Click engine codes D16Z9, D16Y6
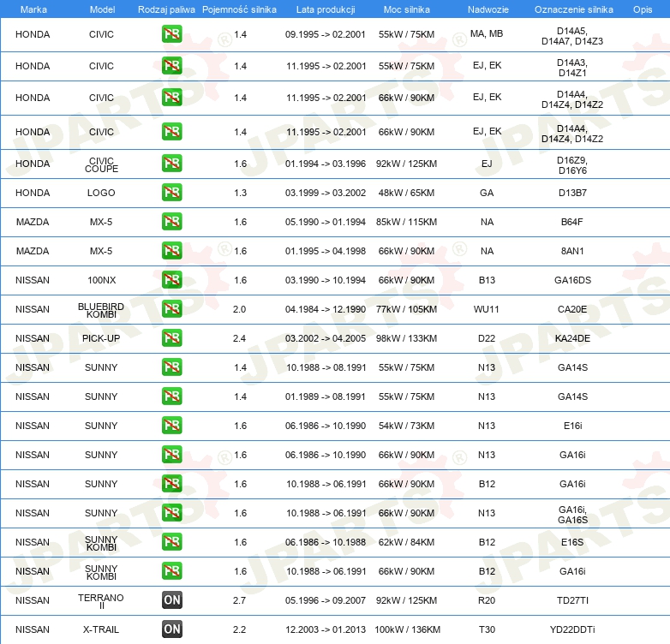Image resolution: width=670 pixels, height=644 pixels. point(572,165)
